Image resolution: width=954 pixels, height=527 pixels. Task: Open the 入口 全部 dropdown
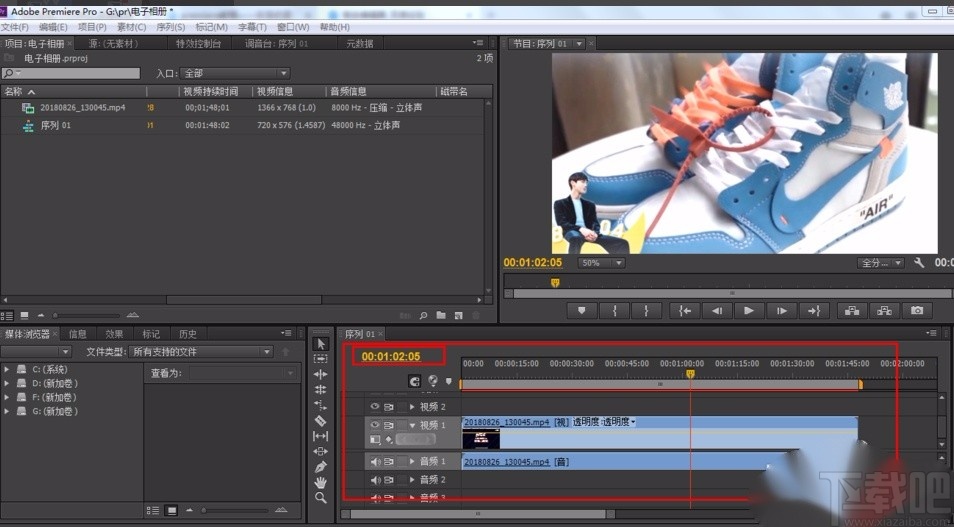[235, 73]
